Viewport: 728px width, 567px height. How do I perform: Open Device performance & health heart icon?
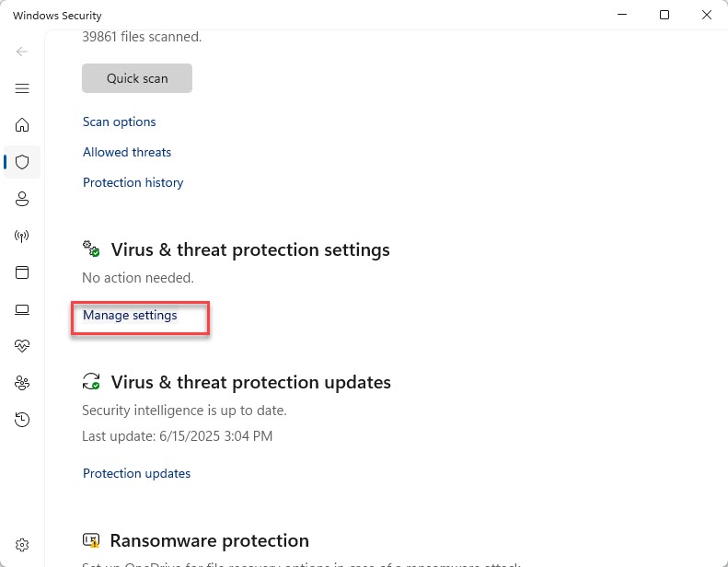(22, 346)
